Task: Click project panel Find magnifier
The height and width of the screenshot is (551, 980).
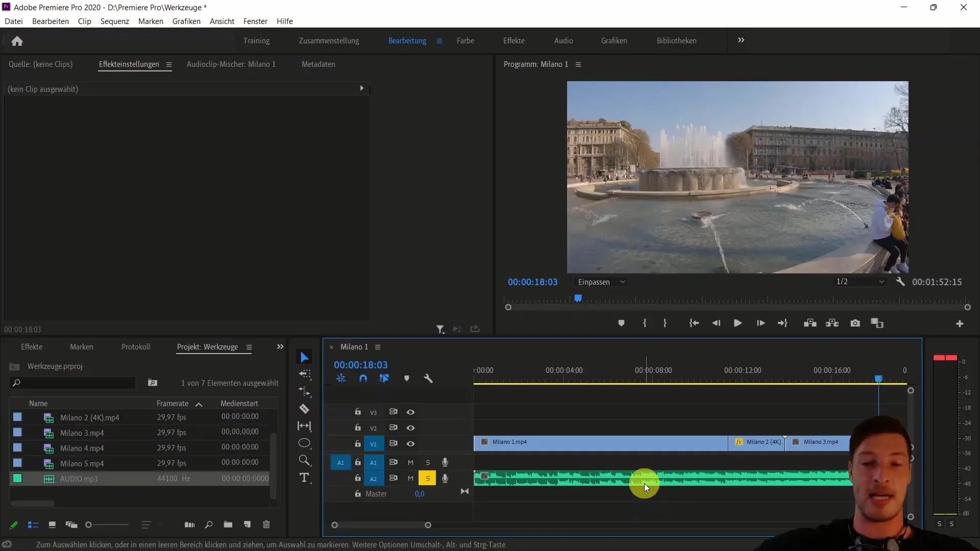Action: [x=209, y=524]
